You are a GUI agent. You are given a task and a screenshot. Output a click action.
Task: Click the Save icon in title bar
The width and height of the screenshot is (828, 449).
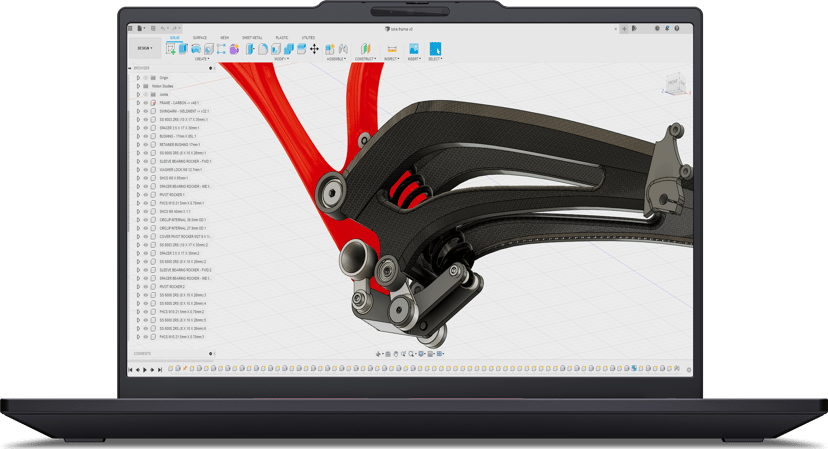pos(154,29)
